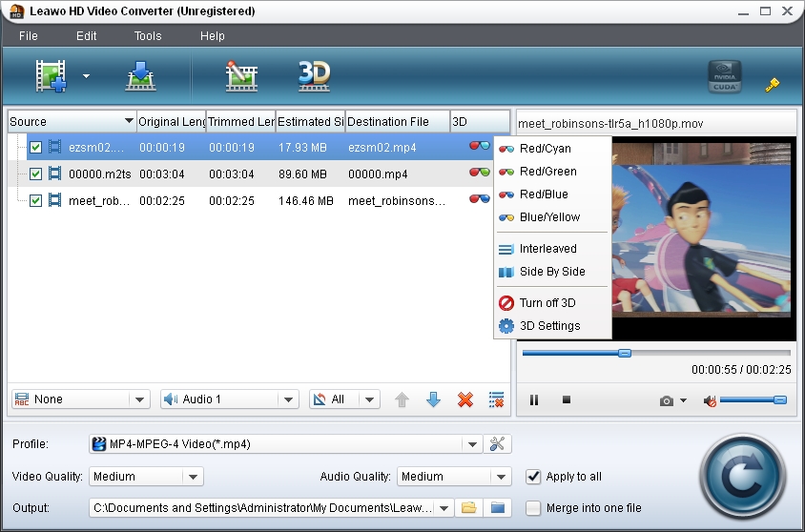
Task: Select Blue/Yellow 3D mode
Action: tap(552, 217)
